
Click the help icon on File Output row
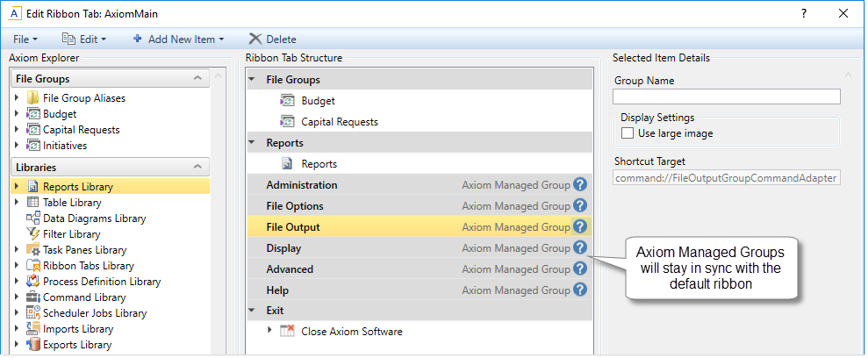tap(580, 227)
